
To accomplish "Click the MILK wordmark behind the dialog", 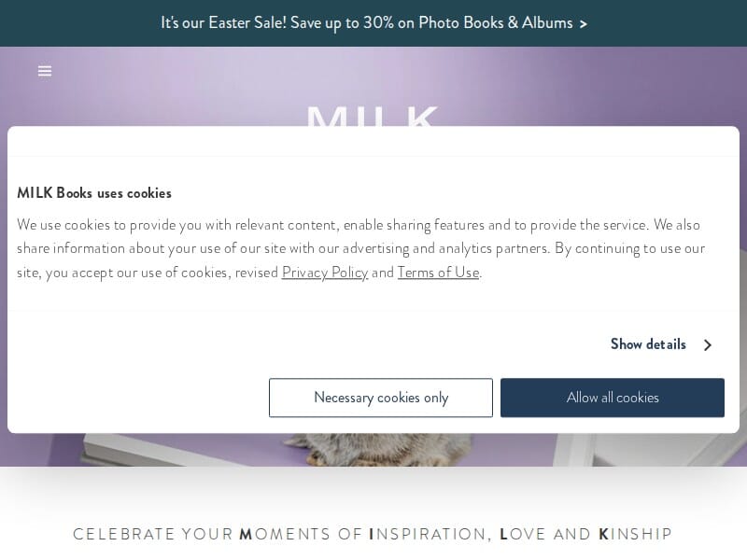I will pyautogui.click(x=373, y=117).
